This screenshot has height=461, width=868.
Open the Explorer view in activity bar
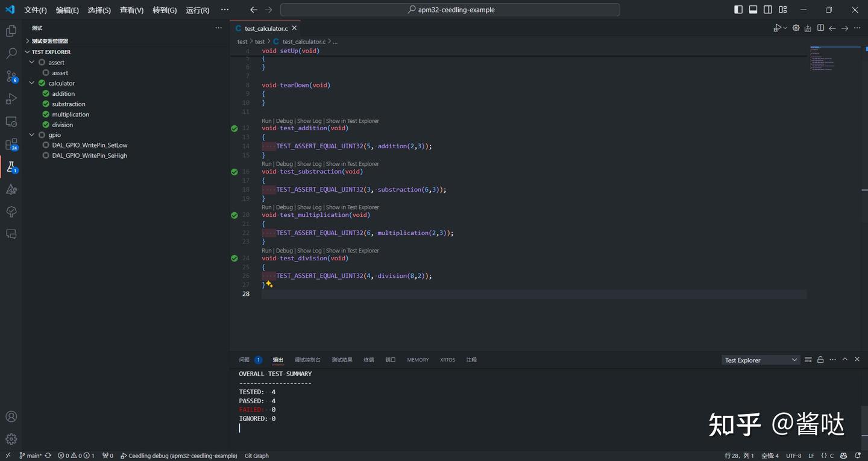point(11,31)
